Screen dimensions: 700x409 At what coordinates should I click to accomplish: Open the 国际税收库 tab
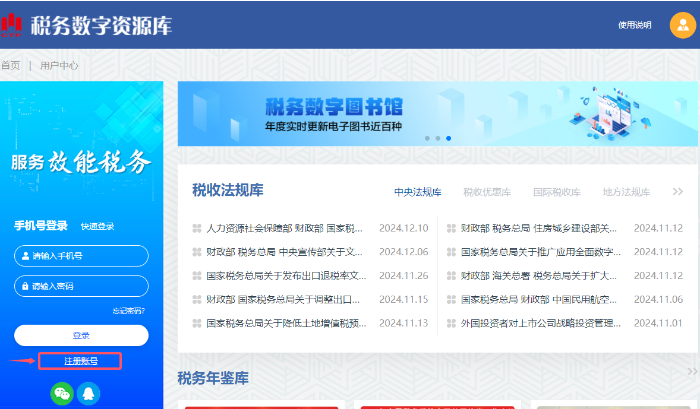point(556,192)
